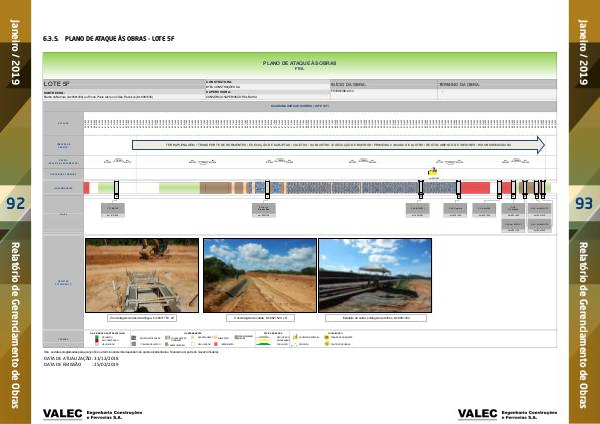Click the PLANO DE ATAQUE ÀS OBRAS green banner
This screenshot has width=600, height=424.
(x=298, y=64)
